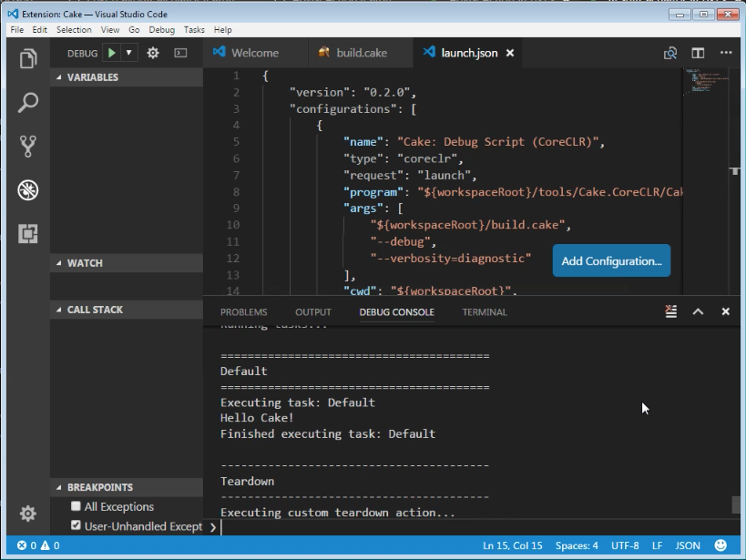
Task: Click the "--verbosity=diagnostic" argument text
Action: click(x=451, y=259)
